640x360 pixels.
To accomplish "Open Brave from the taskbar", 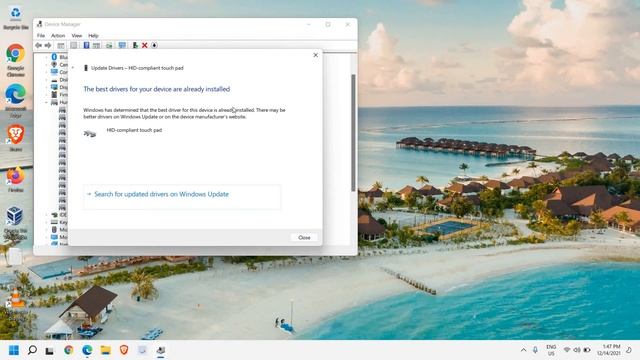I will point(124,350).
